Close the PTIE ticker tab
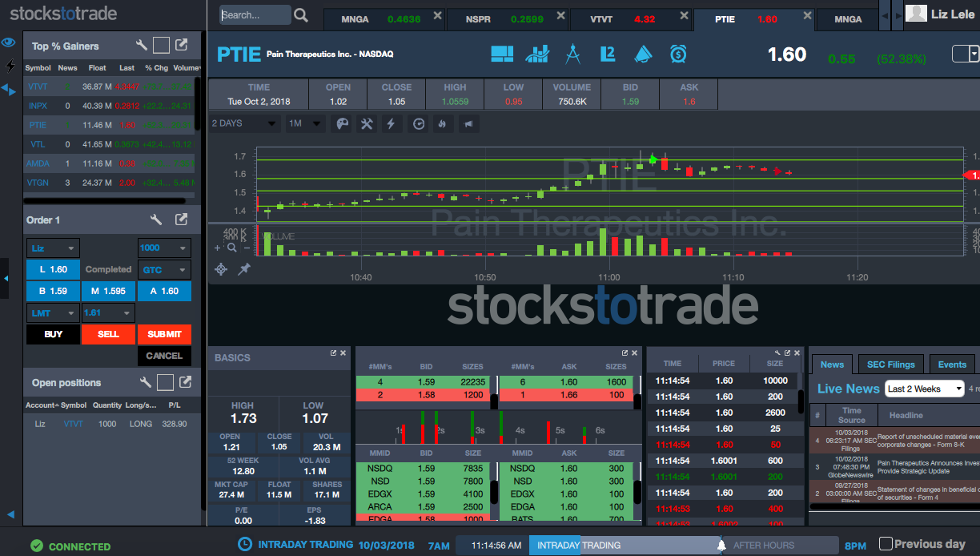Screen dimensions: 980x556 click(x=806, y=16)
